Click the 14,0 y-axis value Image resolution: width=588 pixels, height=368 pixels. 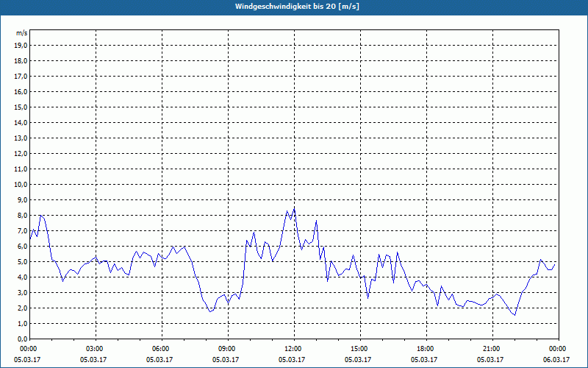tap(21, 122)
